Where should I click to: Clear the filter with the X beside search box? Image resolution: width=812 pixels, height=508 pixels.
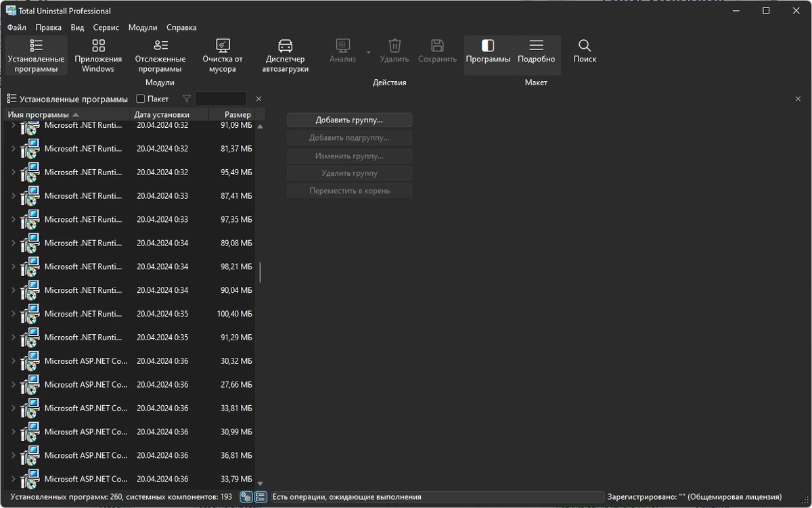[x=258, y=99]
